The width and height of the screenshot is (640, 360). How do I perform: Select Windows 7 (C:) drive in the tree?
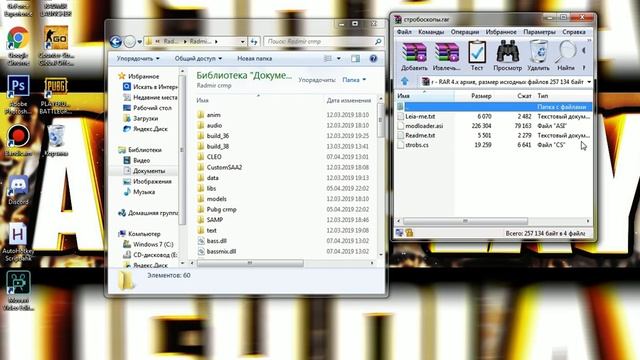[x=153, y=244]
